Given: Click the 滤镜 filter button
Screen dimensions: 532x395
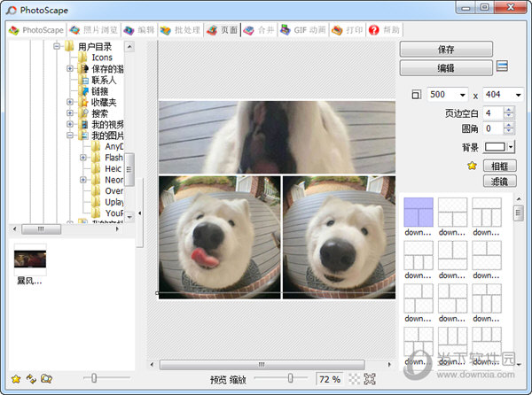Looking at the screenshot, I should [x=499, y=181].
